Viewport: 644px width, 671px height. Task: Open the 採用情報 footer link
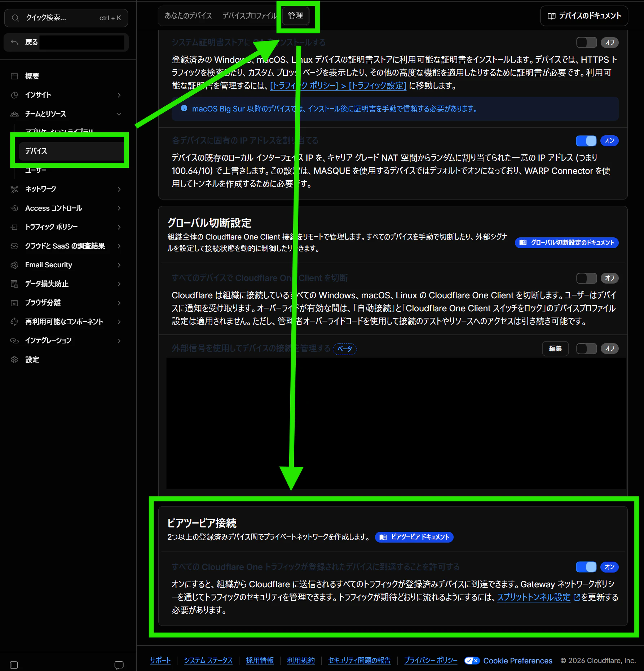(260, 661)
